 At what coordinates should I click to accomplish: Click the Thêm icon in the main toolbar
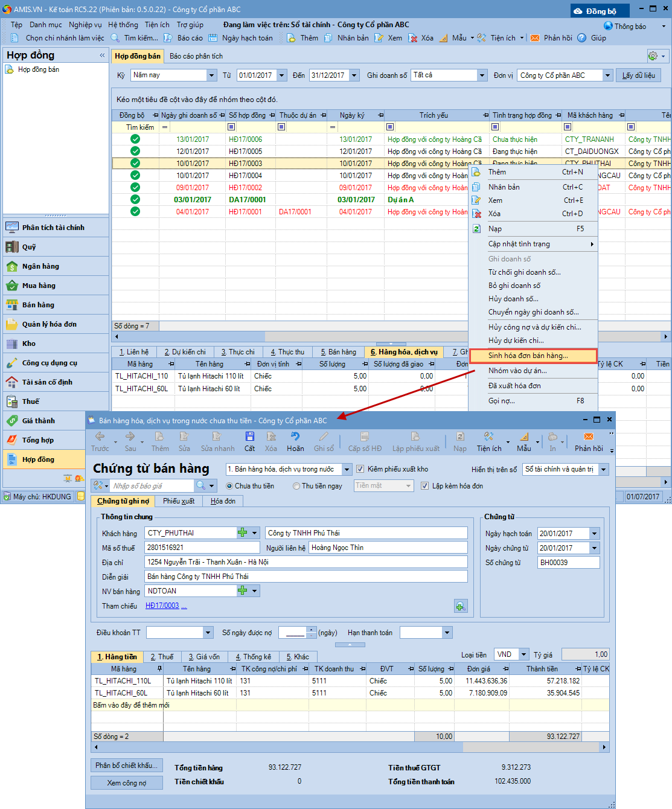[x=291, y=38]
